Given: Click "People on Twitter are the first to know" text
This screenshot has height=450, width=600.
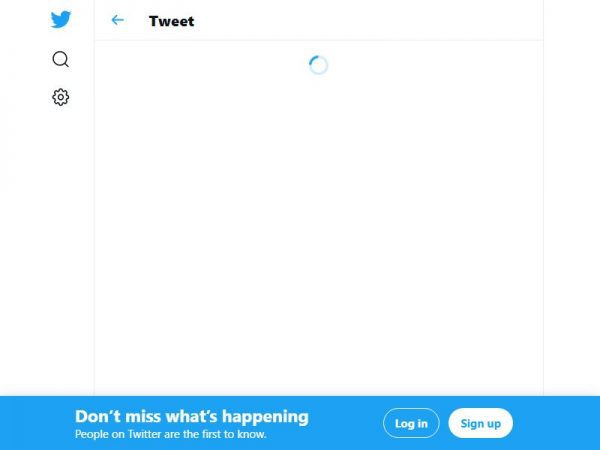Looking at the screenshot, I should 170,434.
